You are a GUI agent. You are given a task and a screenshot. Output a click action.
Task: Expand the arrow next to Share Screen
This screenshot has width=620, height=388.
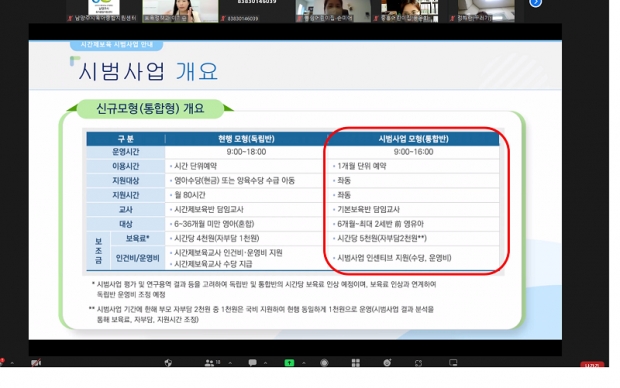click(x=304, y=363)
